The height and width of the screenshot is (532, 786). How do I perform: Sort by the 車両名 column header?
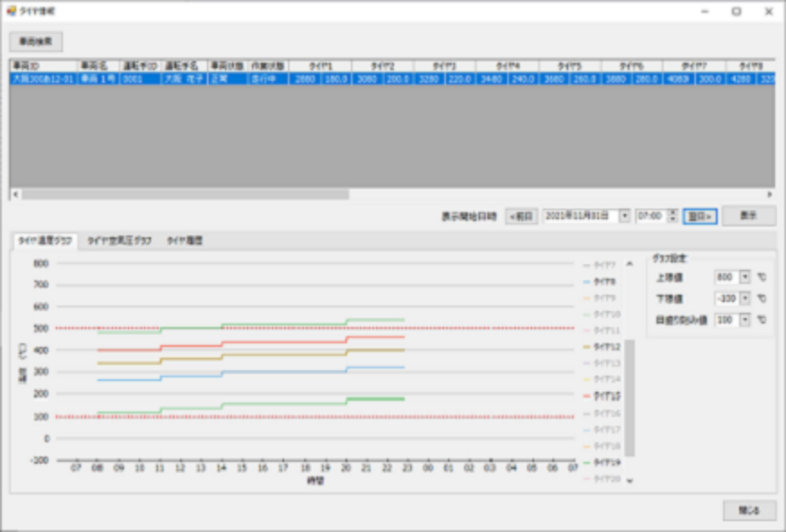coord(98,66)
